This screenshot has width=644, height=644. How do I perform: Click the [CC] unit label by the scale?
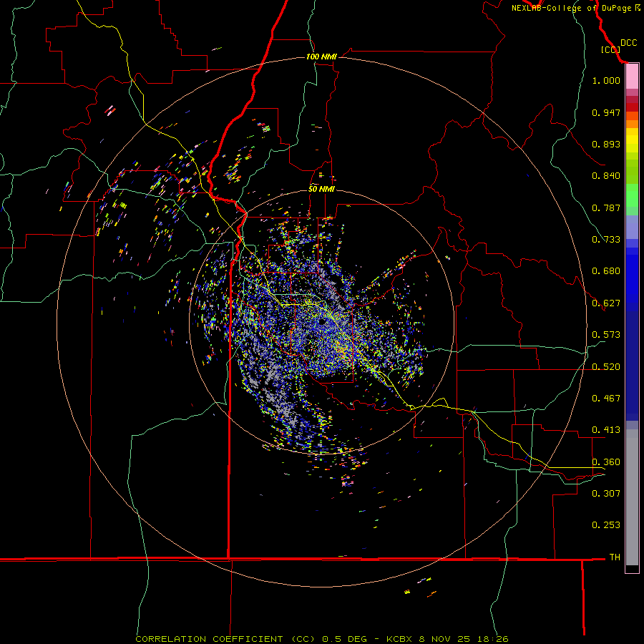(610, 49)
